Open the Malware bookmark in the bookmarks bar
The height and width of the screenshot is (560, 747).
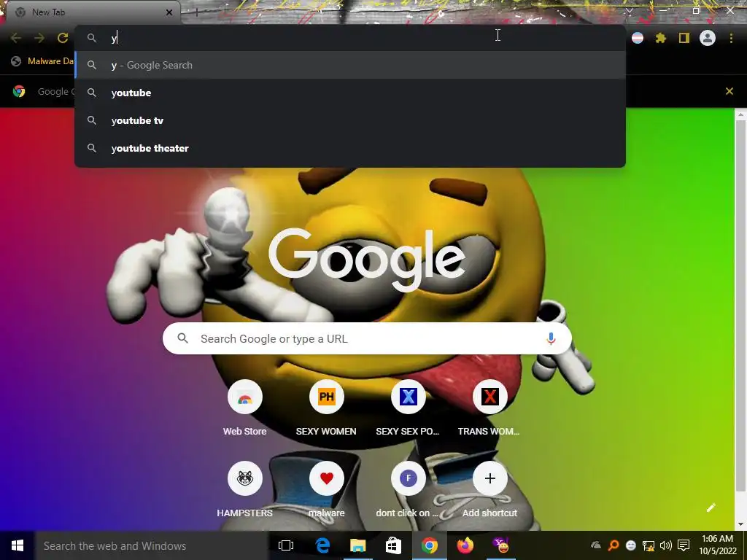coord(44,61)
